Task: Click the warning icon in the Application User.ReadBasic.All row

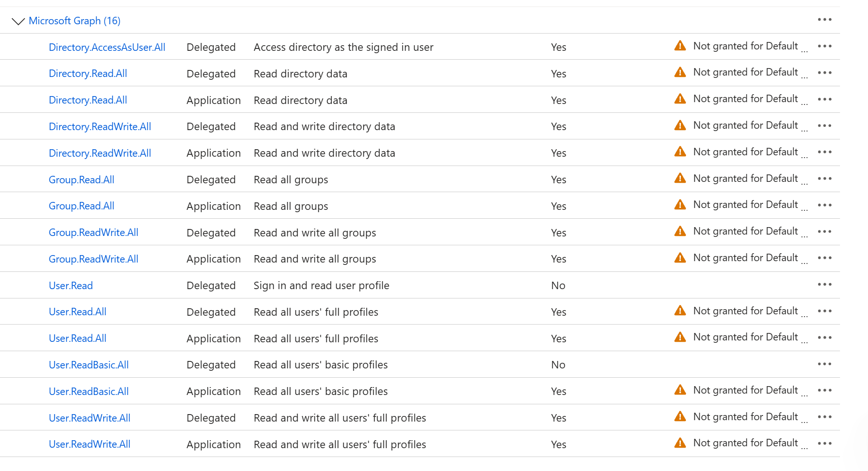Action: click(x=680, y=390)
